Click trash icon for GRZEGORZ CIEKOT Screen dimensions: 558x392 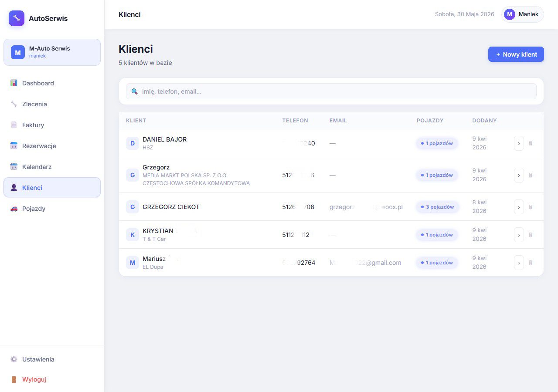(x=531, y=207)
